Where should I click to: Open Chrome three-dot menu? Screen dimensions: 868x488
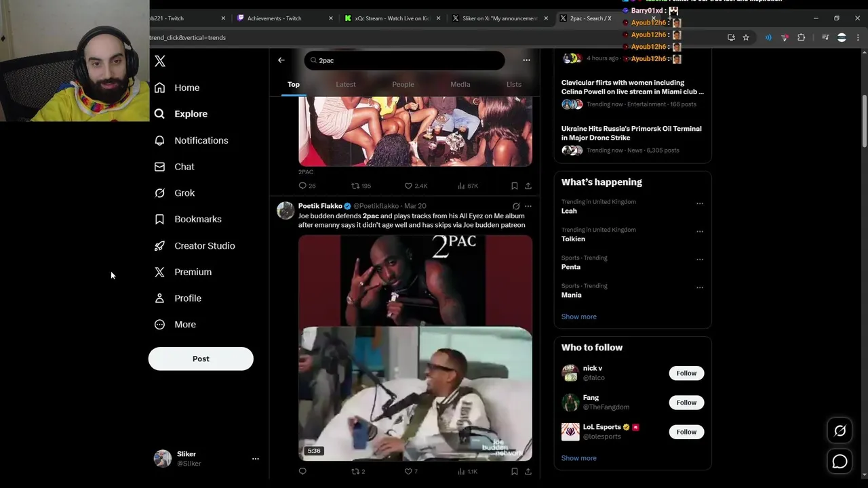tap(859, 37)
